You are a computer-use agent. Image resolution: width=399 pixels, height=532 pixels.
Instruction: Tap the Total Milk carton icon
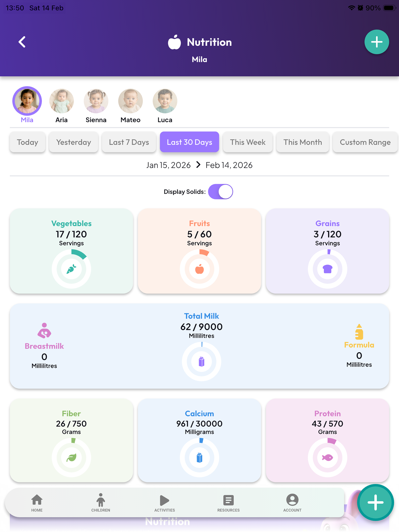pos(201,361)
